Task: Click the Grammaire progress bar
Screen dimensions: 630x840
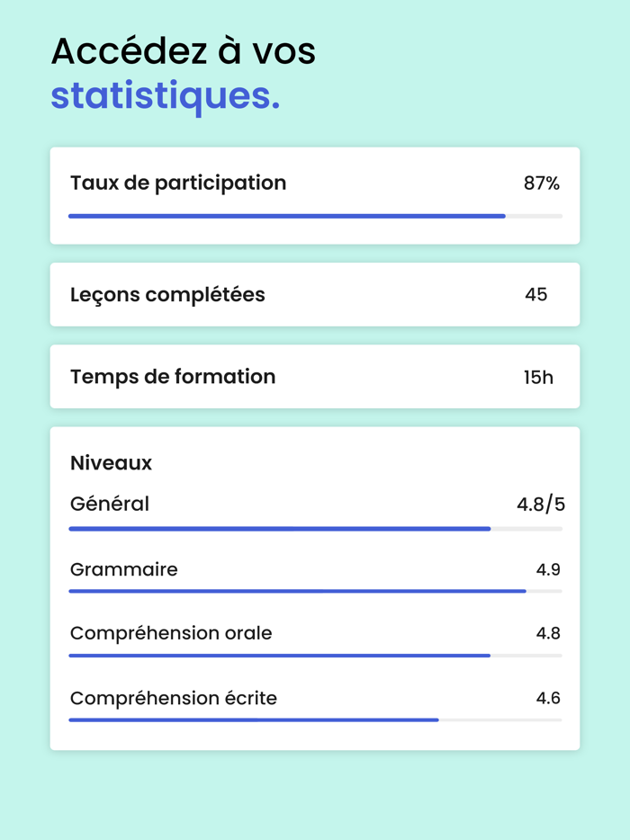Action: pos(315,591)
